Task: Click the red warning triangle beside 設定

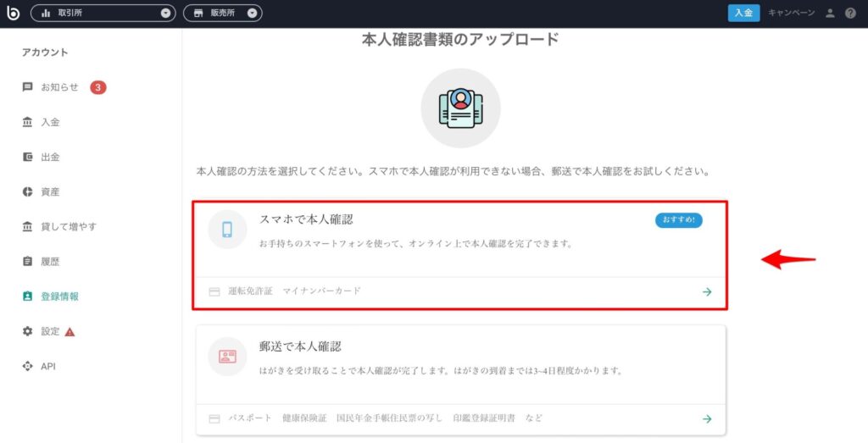Action: (70, 332)
